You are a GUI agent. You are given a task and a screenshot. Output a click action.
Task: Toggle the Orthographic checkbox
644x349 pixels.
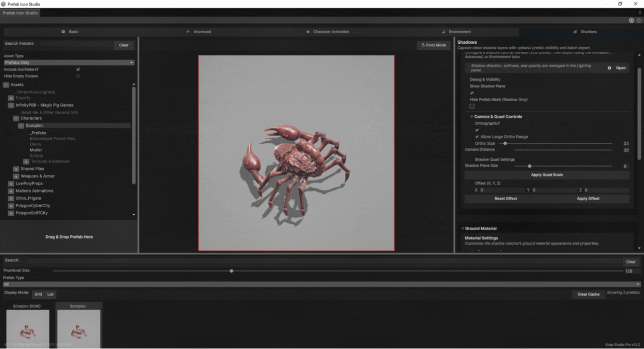(x=477, y=130)
